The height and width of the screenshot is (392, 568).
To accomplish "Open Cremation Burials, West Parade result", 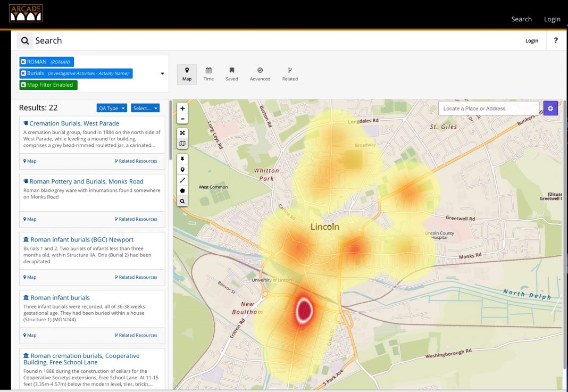I will coord(74,123).
